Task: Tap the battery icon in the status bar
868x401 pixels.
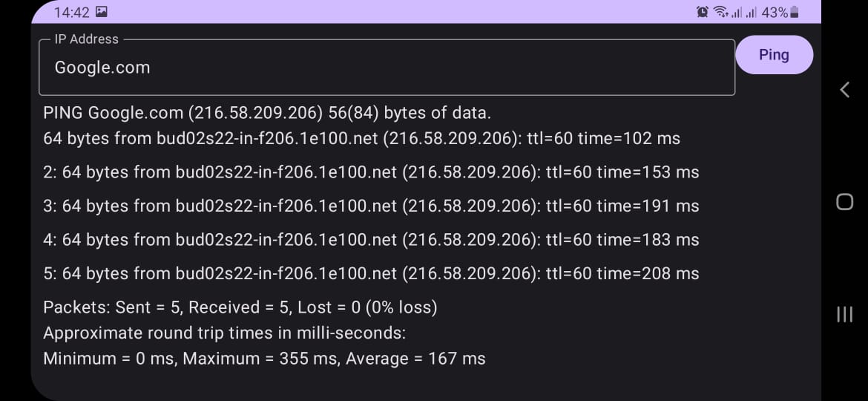Action: [x=795, y=13]
